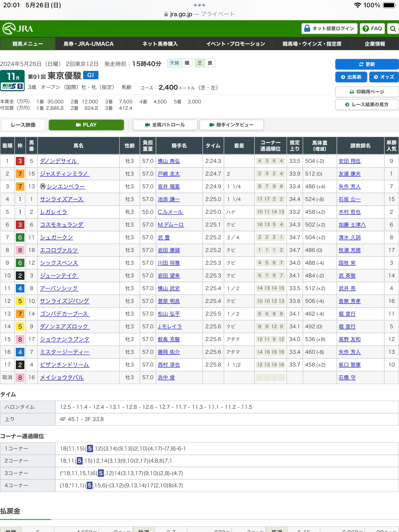Click the jra.go.jp address bar
This screenshot has height=532, width=399.
(199, 14)
